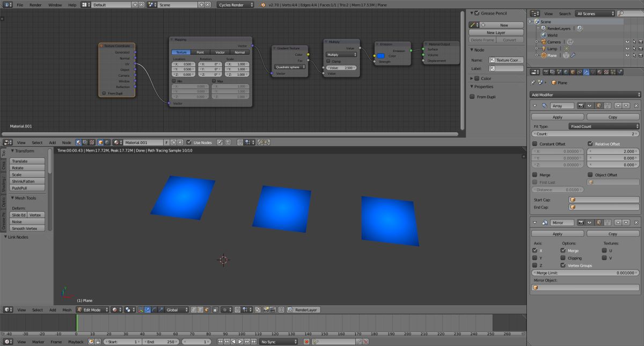Toggle the Array Merge checkbox

point(535,175)
